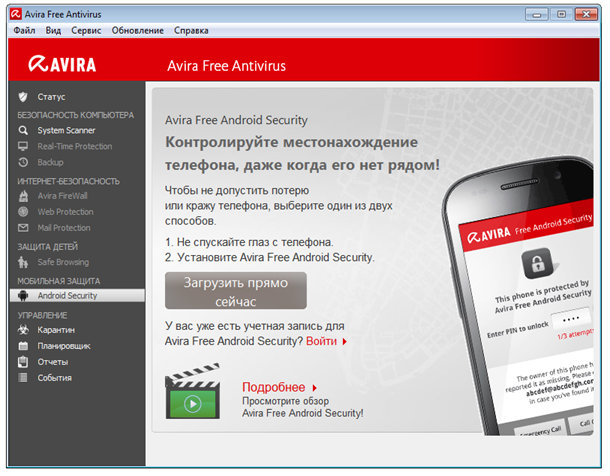The height and width of the screenshot is (476, 610).
Task: Click the list icon beside События
Action: pyautogui.click(x=23, y=378)
